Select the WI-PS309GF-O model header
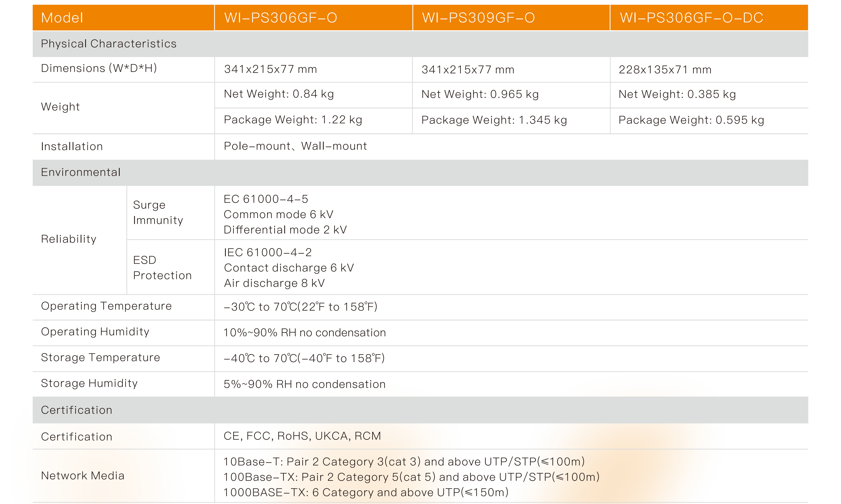The width and height of the screenshot is (841, 504). pos(478,18)
